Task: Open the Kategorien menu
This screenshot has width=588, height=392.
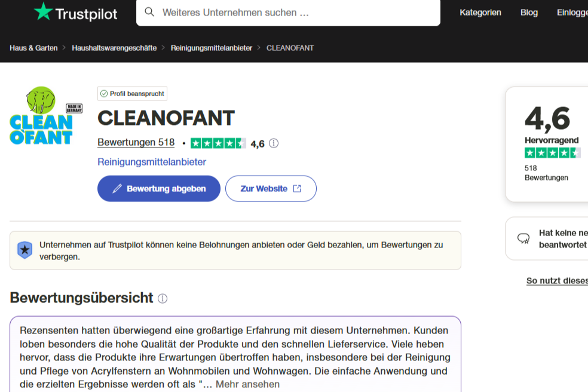Action: (480, 13)
